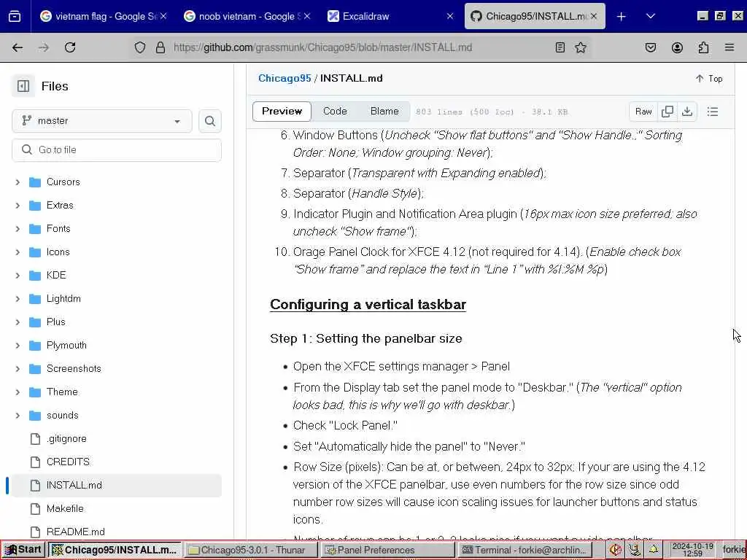Open the Theme folder

(62, 392)
